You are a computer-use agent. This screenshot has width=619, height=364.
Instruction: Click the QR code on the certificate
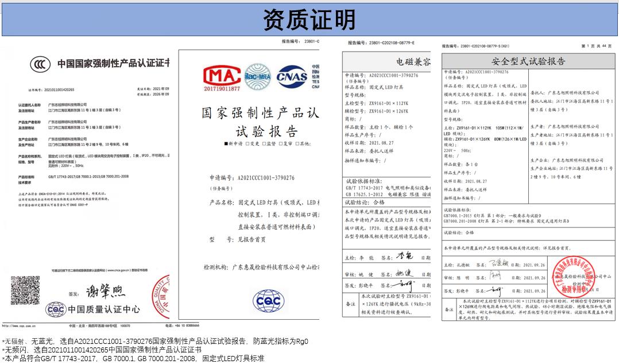tap(25, 291)
